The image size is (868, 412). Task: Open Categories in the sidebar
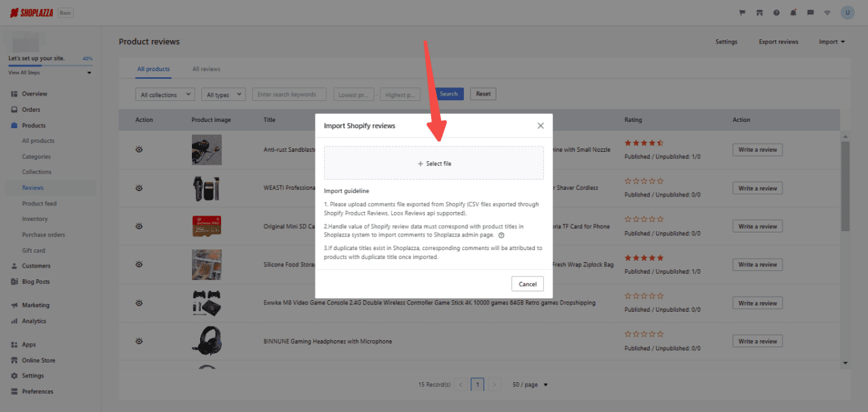[37, 157]
